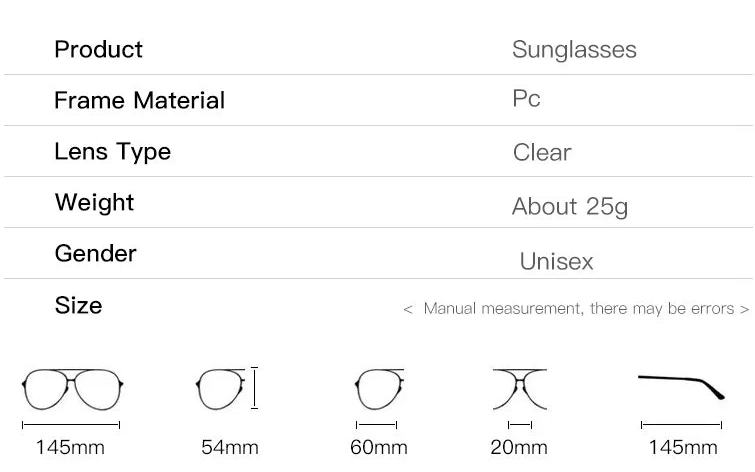Click the manual measurement errors note

(x=576, y=309)
